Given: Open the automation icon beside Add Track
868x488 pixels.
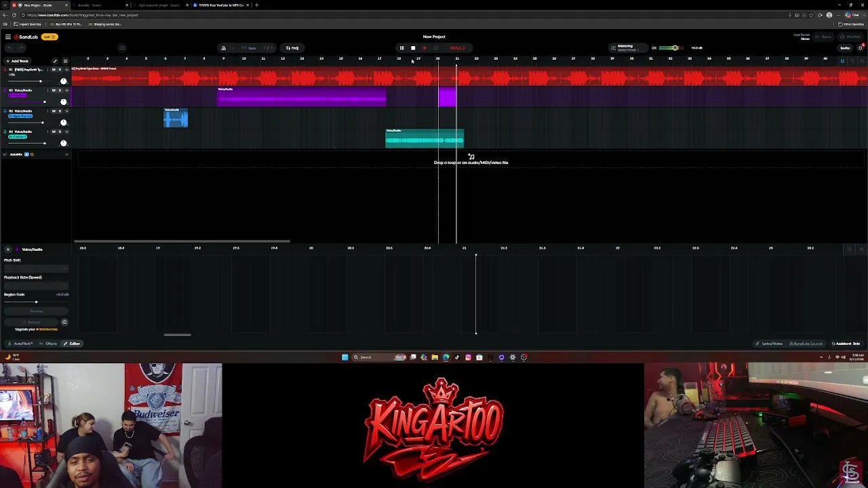Looking at the screenshot, I should tap(55, 61).
